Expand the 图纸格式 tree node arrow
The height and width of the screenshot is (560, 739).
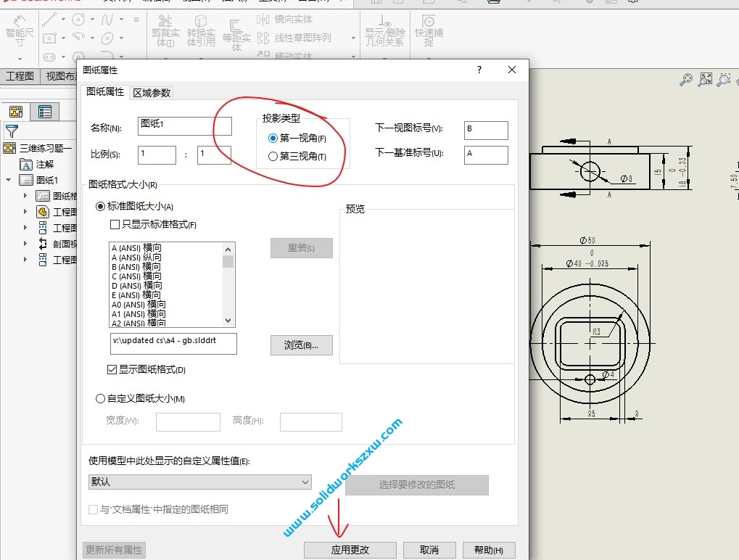coord(25,196)
